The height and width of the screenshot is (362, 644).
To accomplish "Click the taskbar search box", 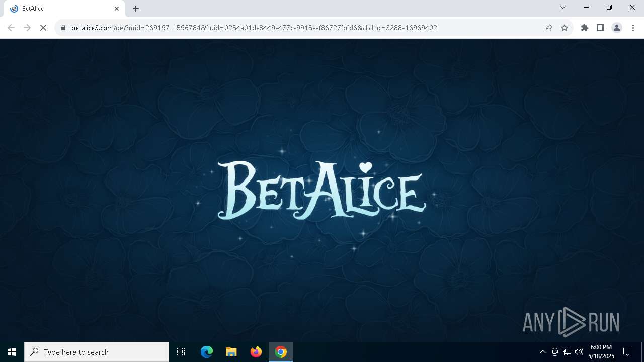I will (x=97, y=352).
